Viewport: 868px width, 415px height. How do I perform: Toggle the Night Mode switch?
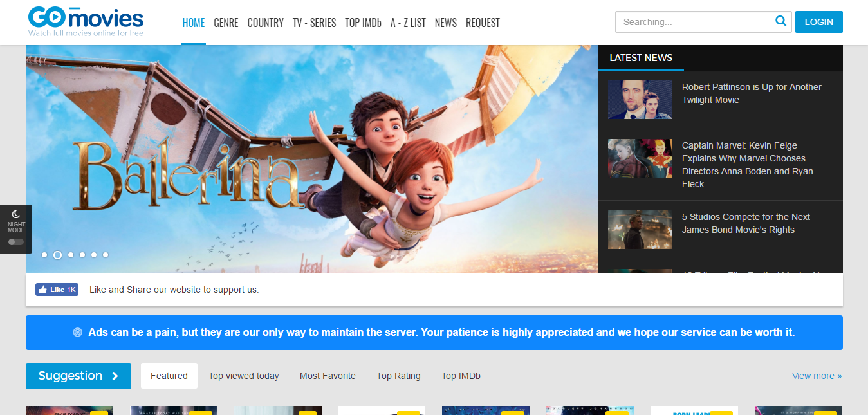[16, 242]
